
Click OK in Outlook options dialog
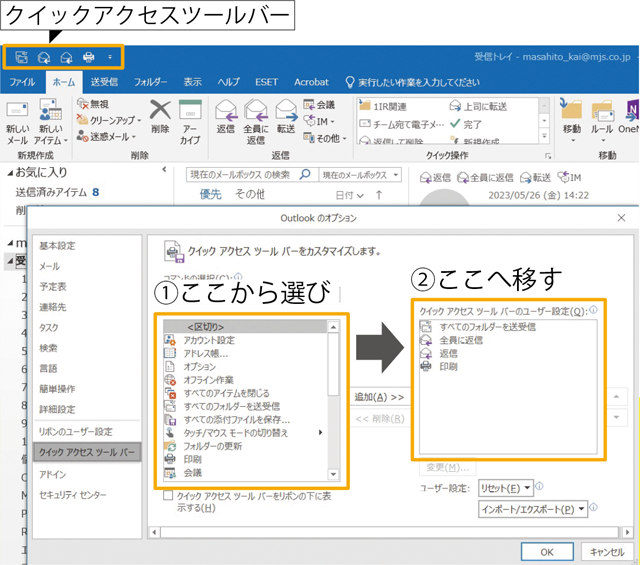click(x=547, y=552)
